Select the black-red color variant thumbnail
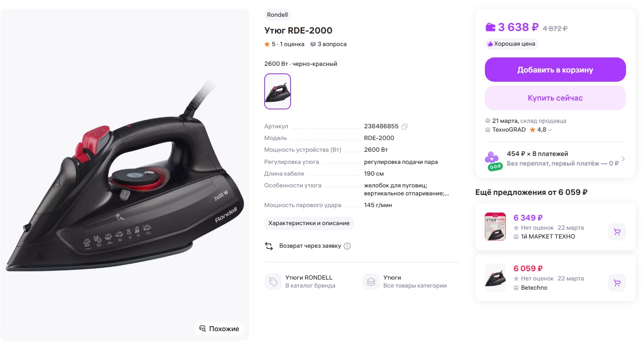Viewport: 644px width, 345px height. pos(277,91)
